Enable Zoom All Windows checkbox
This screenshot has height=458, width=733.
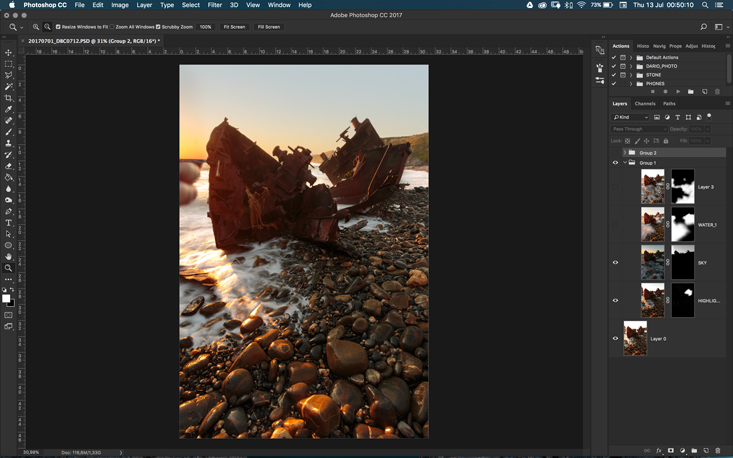(112, 27)
